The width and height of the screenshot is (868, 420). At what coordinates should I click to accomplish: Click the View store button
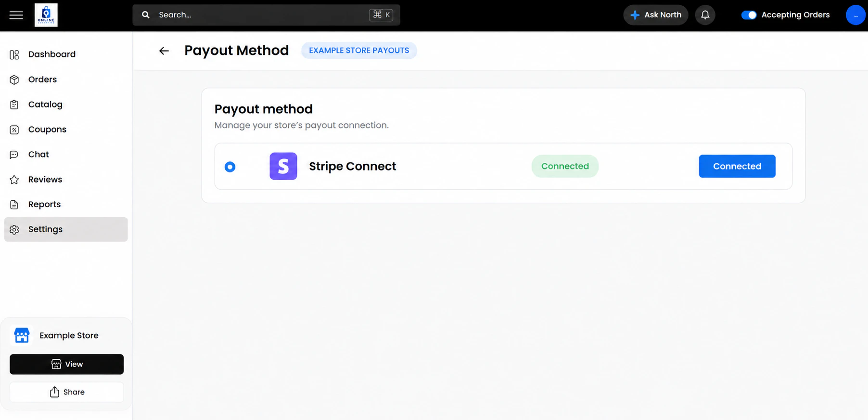coord(67,364)
